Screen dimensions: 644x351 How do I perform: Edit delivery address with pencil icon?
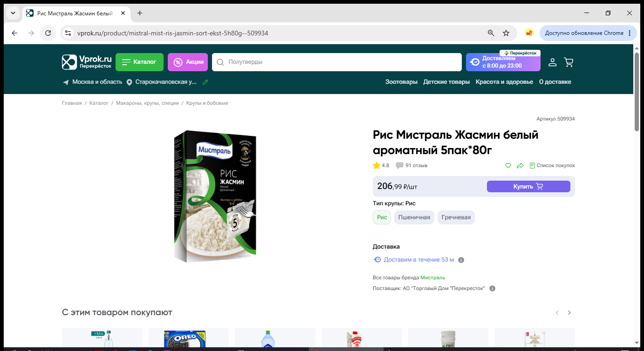[x=206, y=82]
